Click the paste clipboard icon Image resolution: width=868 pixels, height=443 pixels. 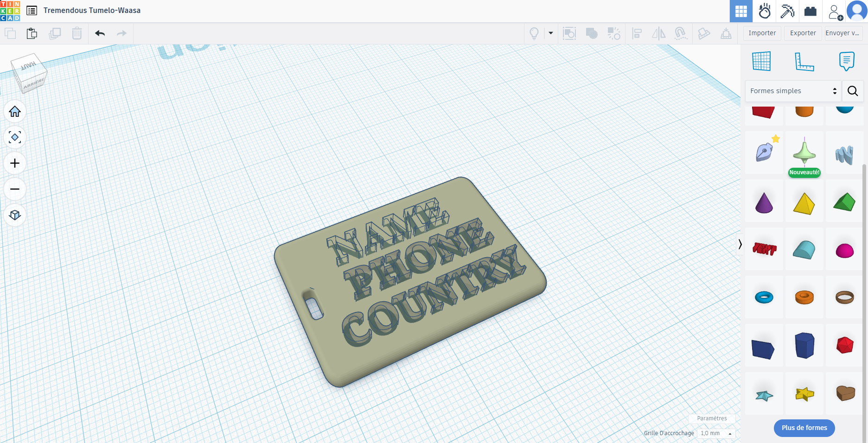coord(32,33)
